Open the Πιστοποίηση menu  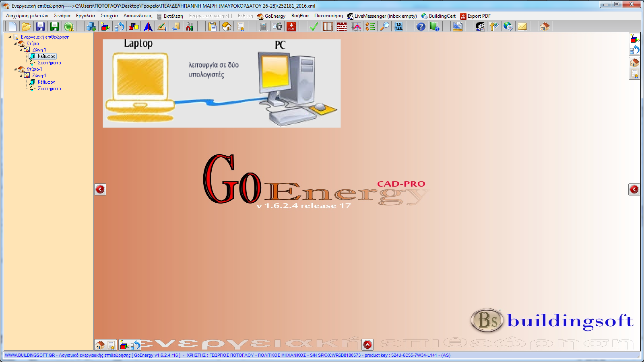tap(328, 16)
